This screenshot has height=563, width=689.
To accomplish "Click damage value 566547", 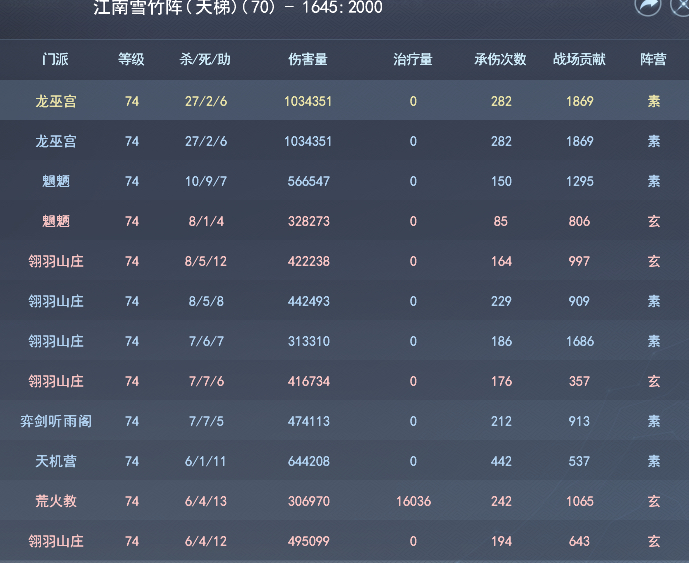I will 308,182.
